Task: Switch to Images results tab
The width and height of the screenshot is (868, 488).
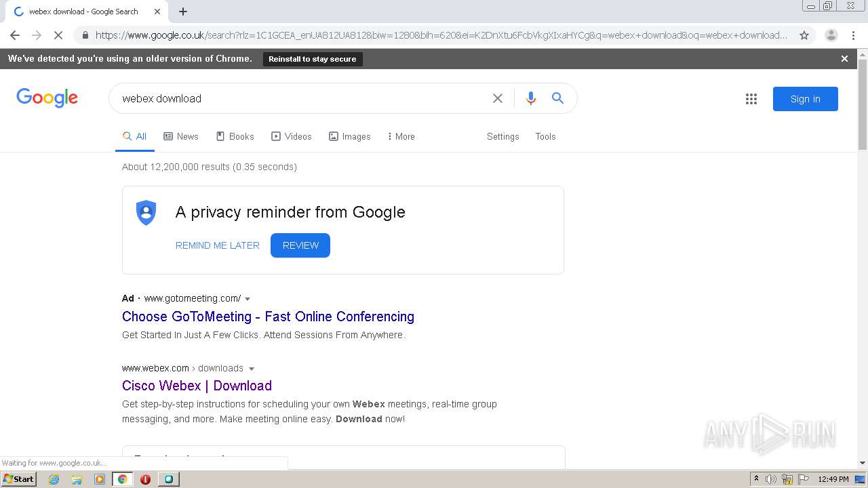Action: [x=350, y=136]
